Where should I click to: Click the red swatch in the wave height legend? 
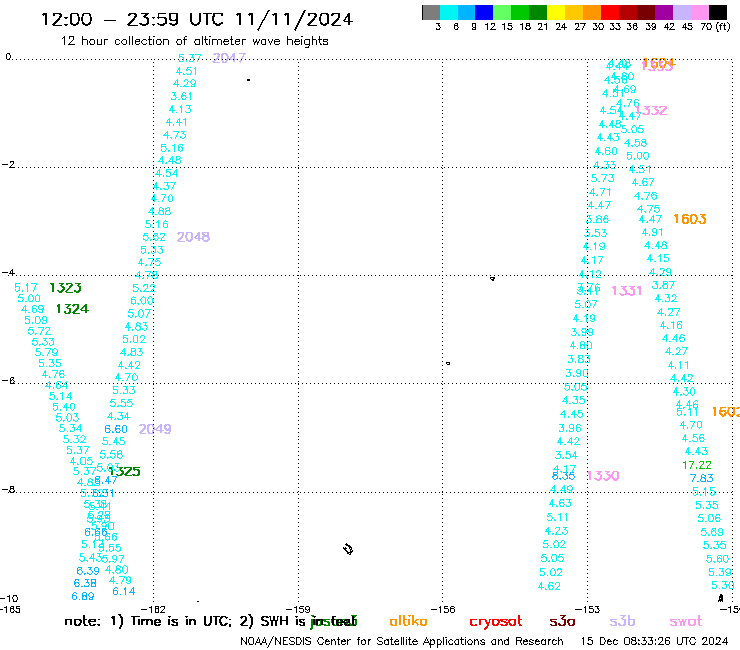coord(609,12)
